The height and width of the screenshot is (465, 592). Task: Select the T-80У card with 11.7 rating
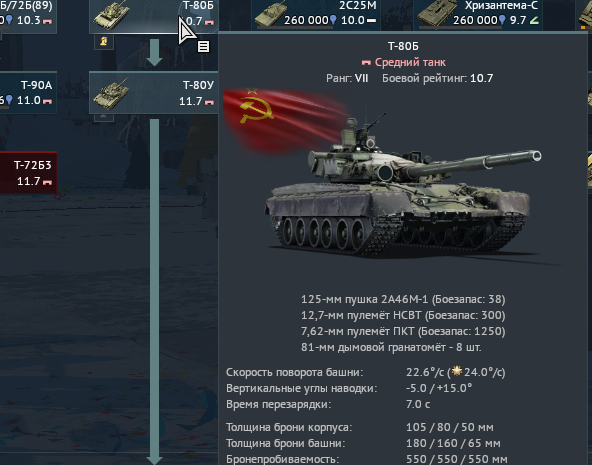(x=154, y=93)
